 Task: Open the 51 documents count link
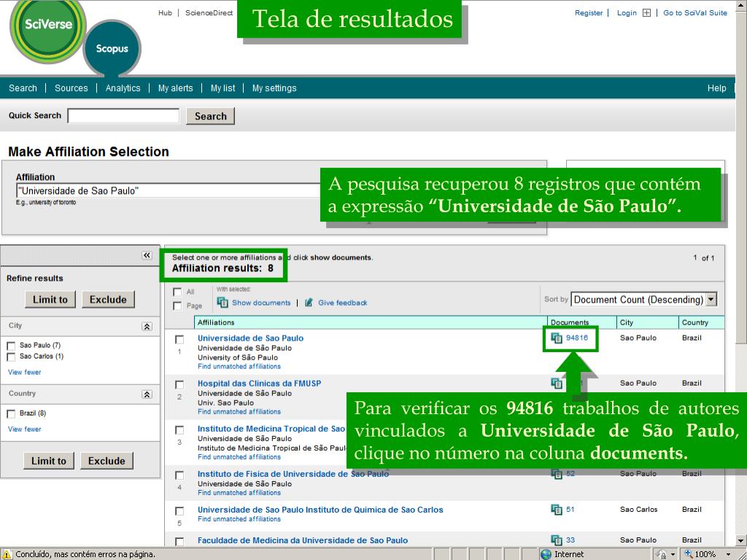click(570, 509)
